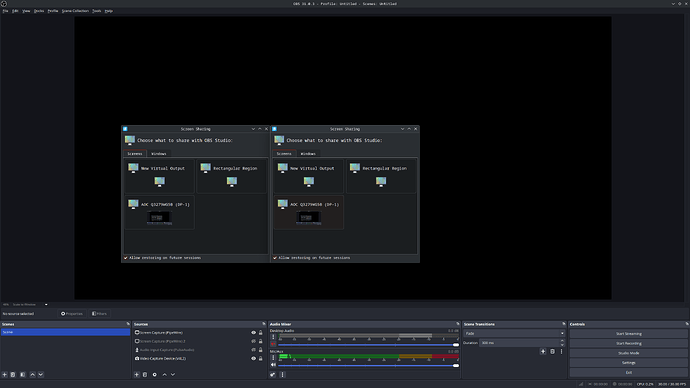Add a new scene with the plus icon
Image resolution: width=690 pixels, height=388 pixels.
click(x=5, y=375)
